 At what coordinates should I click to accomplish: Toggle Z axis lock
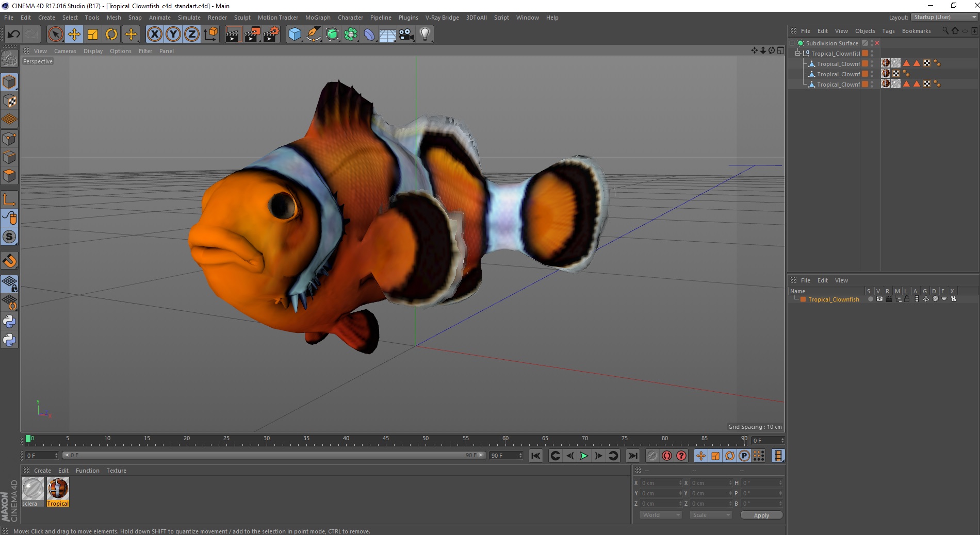[x=192, y=35]
